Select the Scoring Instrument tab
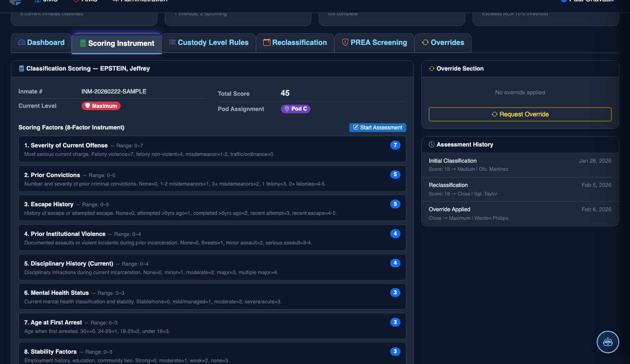630x364 pixels. click(117, 44)
